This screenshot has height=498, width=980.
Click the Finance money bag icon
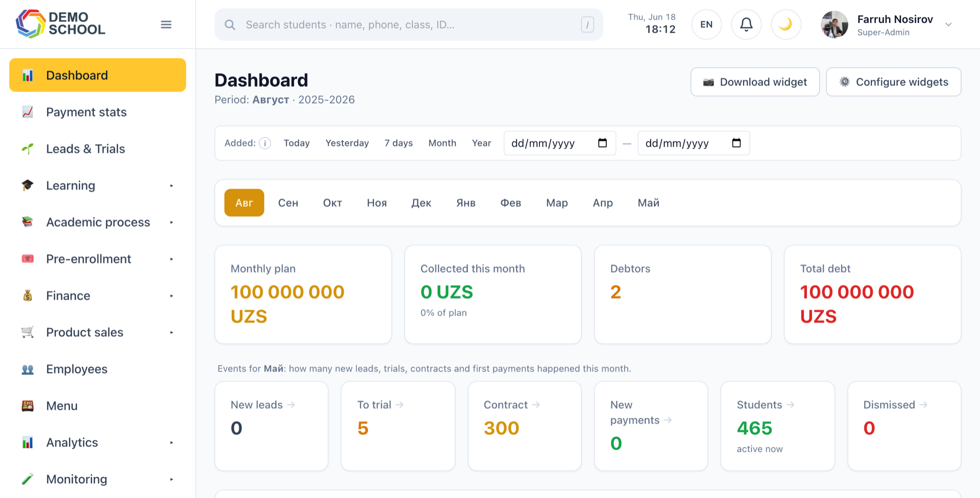click(28, 295)
